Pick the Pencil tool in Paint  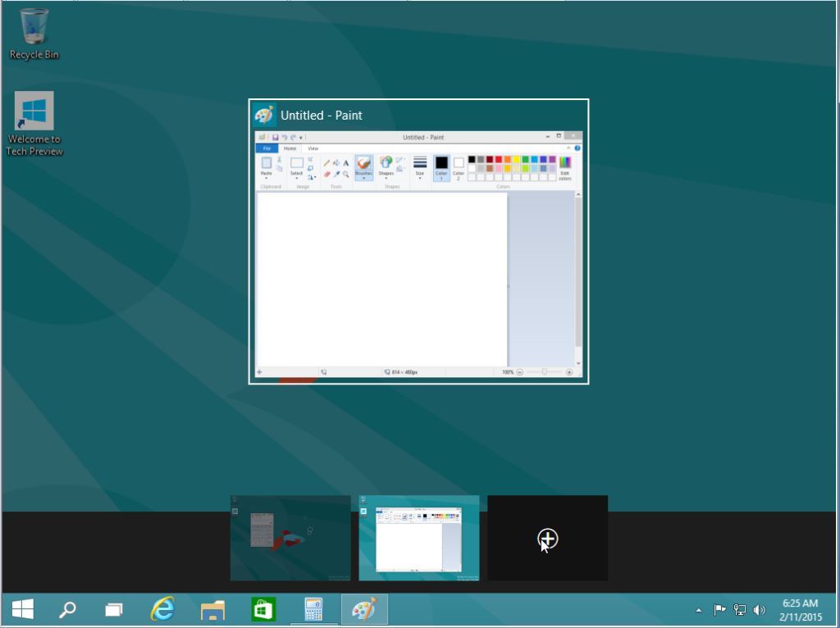pyautogui.click(x=326, y=163)
